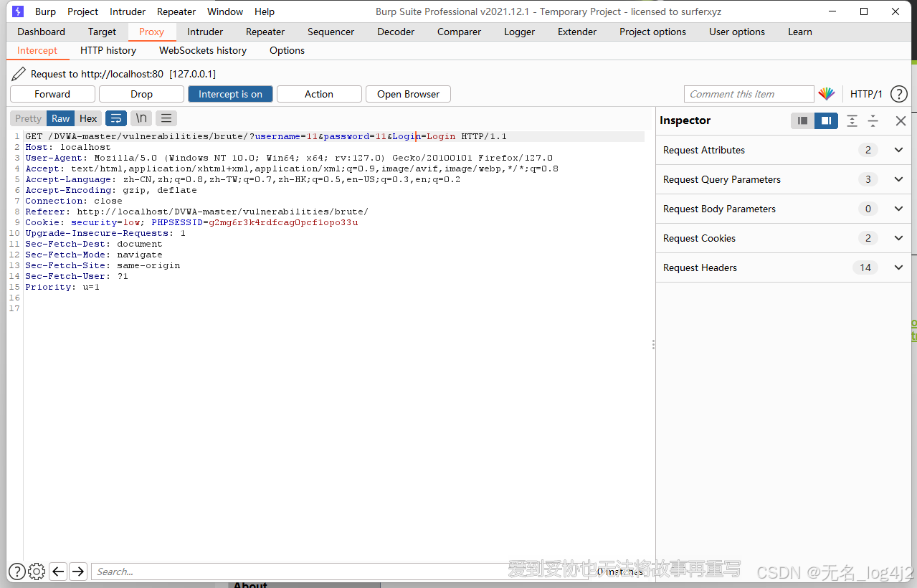The height and width of the screenshot is (588, 917).
Task: Switch to Intruder tool tab
Action: coord(205,32)
